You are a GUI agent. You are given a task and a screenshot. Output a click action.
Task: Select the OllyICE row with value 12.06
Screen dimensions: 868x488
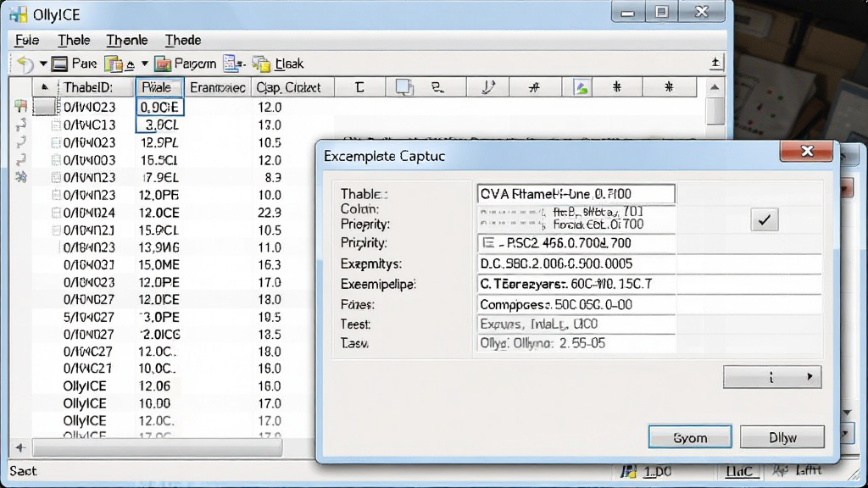click(171, 385)
